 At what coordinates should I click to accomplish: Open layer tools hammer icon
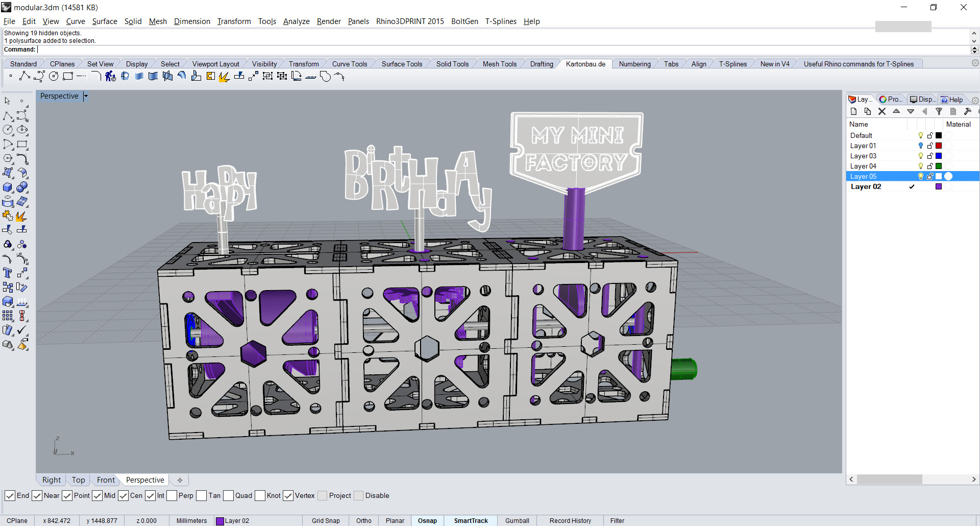(x=967, y=111)
